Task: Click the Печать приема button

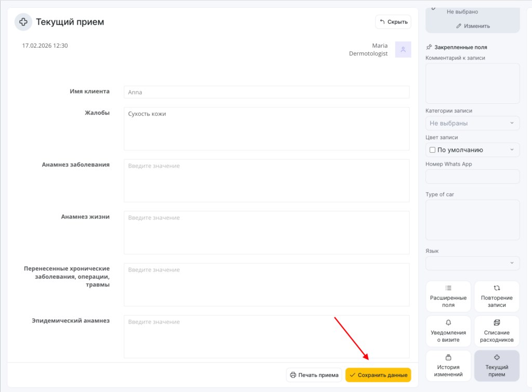Action: [x=314, y=375]
